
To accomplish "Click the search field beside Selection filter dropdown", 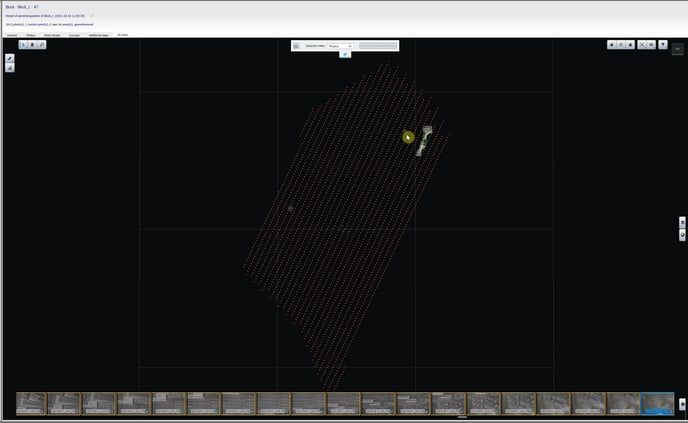I will tap(378, 46).
